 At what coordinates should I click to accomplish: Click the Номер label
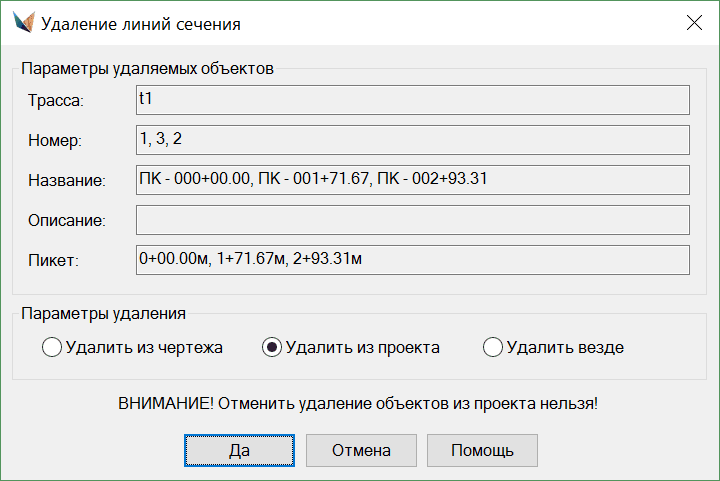54,141
